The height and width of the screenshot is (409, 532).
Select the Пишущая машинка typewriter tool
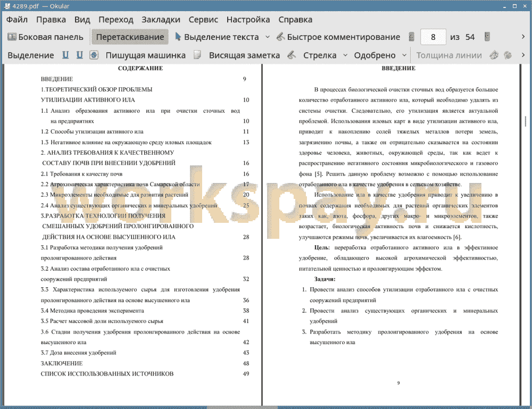(146, 55)
